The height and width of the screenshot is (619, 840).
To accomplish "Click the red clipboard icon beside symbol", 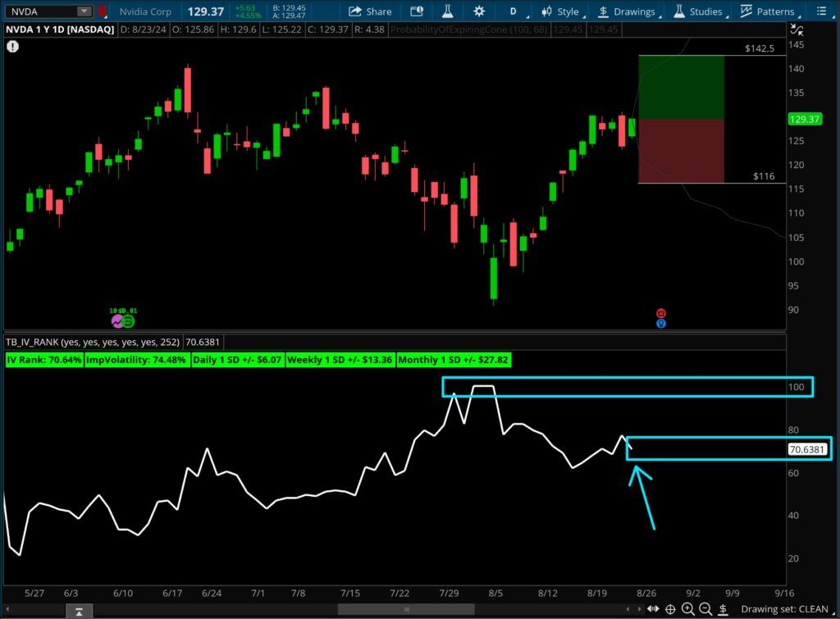I will pos(102,11).
